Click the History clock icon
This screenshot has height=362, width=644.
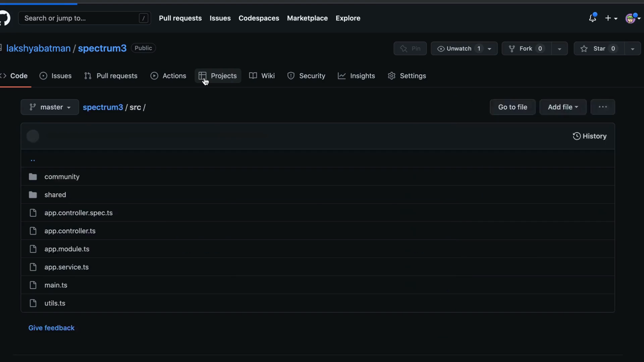[x=577, y=136]
